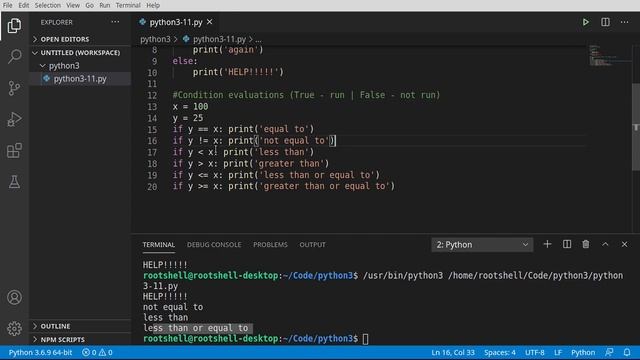This screenshot has width=640, height=360.
Task: Click the editor vertical scrollbar
Action: pos(636,127)
